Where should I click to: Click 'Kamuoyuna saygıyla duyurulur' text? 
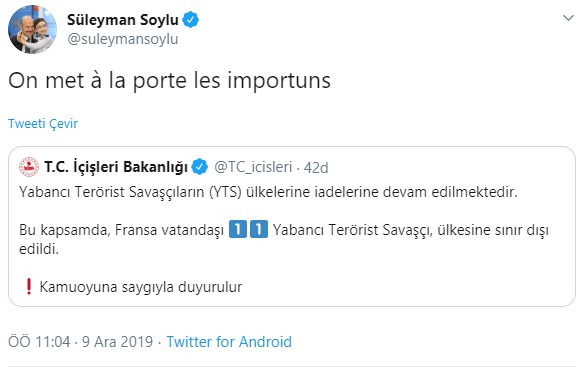(141, 287)
